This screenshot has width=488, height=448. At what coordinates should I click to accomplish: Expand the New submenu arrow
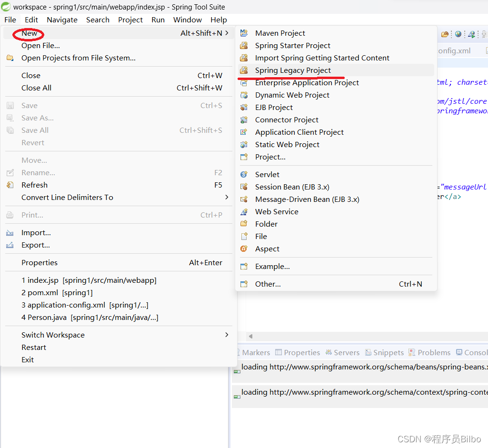(x=227, y=33)
